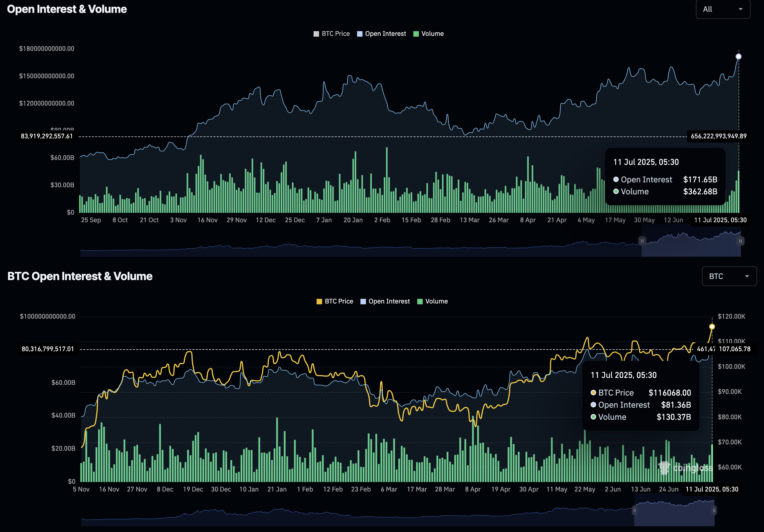The image size is (764, 532).
Task: Toggle Open Interest legend in top chart
Action: [x=381, y=34]
